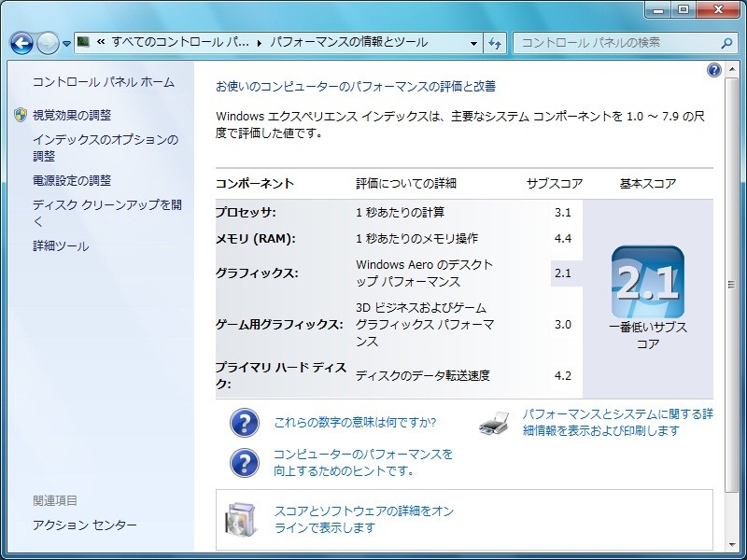Click the 基本スコア column header
The width and height of the screenshot is (747, 560).
point(648,183)
